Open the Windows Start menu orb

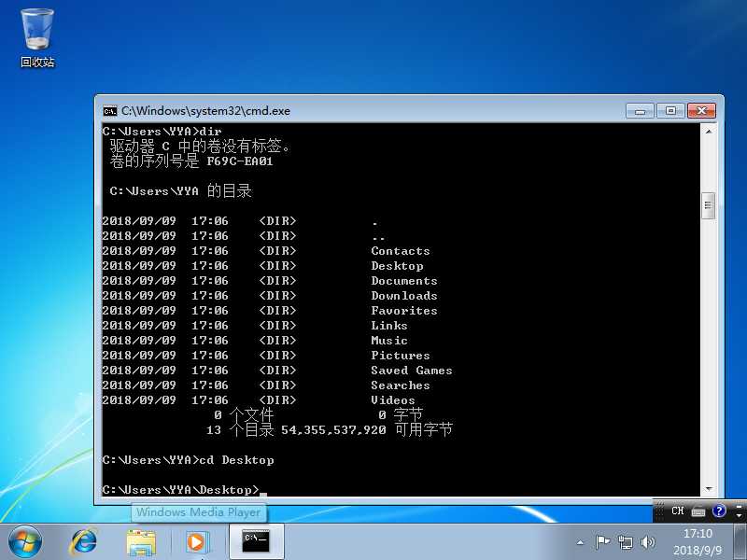coord(25,542)
